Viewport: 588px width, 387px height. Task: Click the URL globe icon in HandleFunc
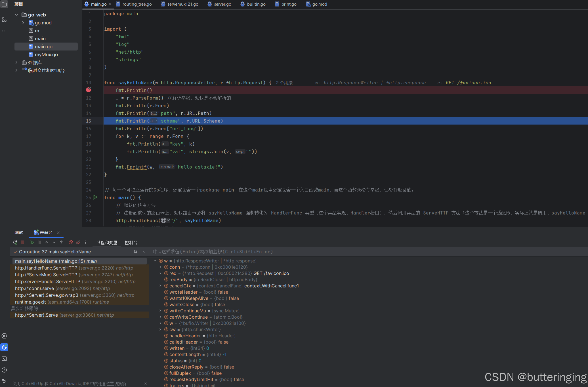click(163, 220)
